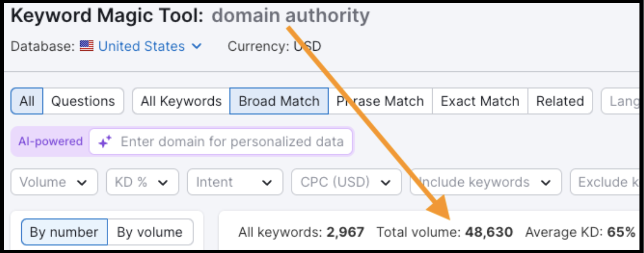This screenshot has height=253, width=644.
Task: Open the Volume filter dropdown
Action: (x=54, y=182)
